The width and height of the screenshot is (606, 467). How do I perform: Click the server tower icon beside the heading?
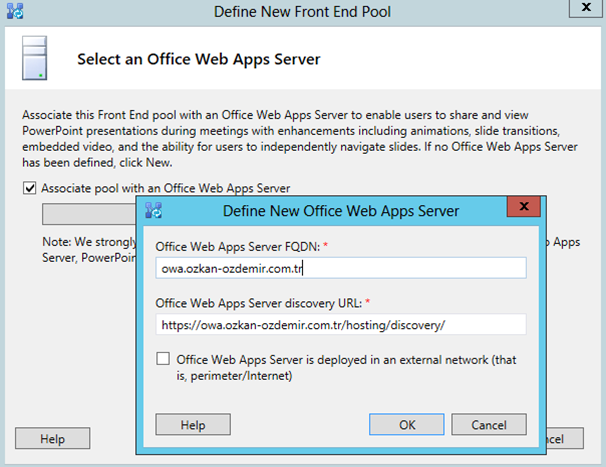[34, 58]
